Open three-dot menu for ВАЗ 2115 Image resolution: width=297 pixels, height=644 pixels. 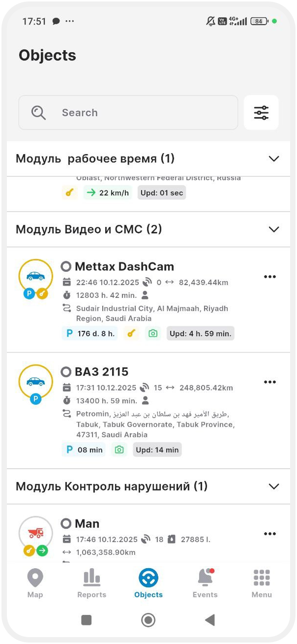pyautogui.click(x=270, y=382)
